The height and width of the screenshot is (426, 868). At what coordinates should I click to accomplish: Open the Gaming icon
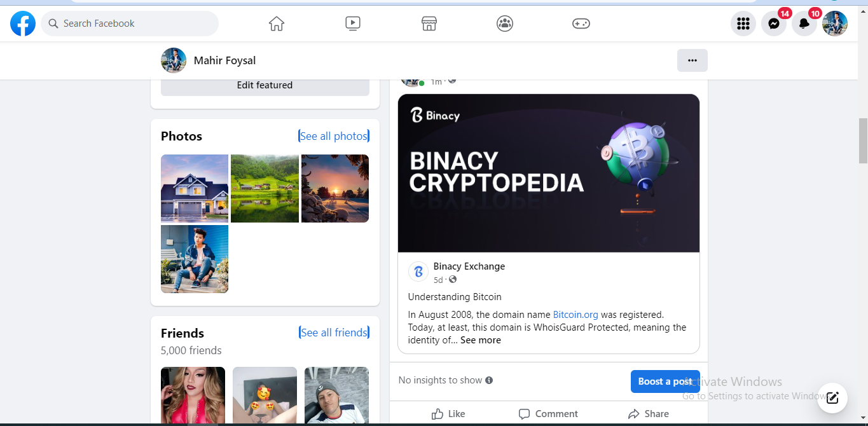581,24
